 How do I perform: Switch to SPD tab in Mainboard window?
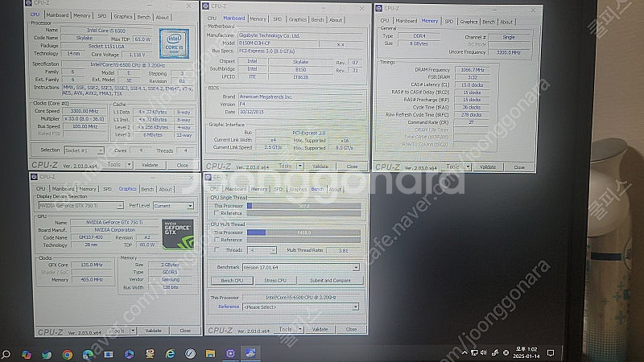[278, 19]
